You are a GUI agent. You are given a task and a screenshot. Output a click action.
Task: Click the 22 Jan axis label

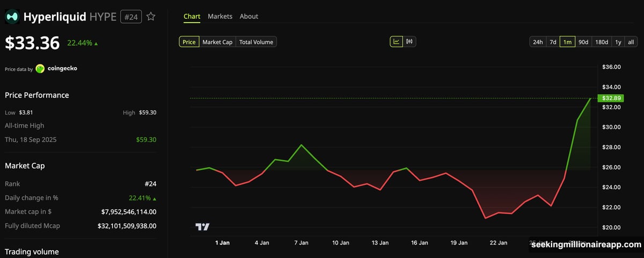(499, 243)
